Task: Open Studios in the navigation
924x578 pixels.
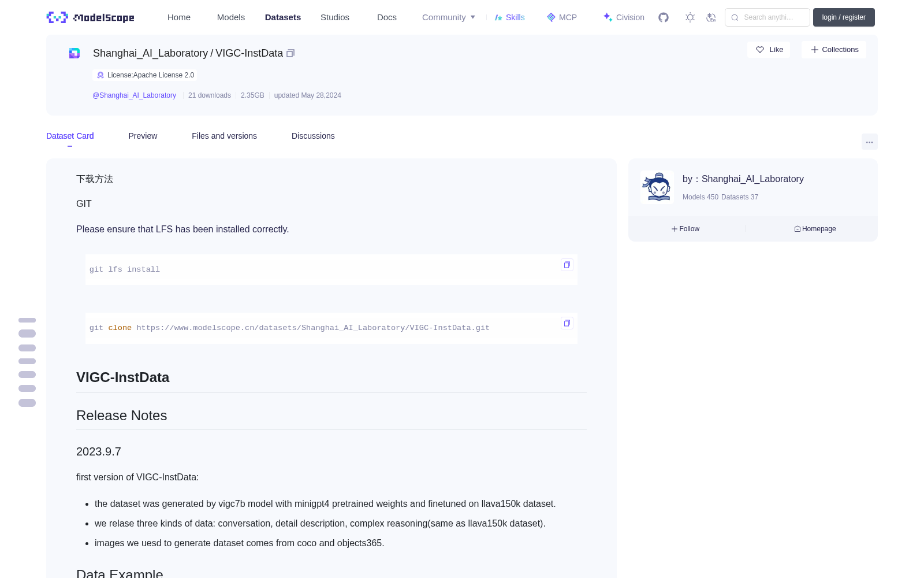Action: click(335, 17)
